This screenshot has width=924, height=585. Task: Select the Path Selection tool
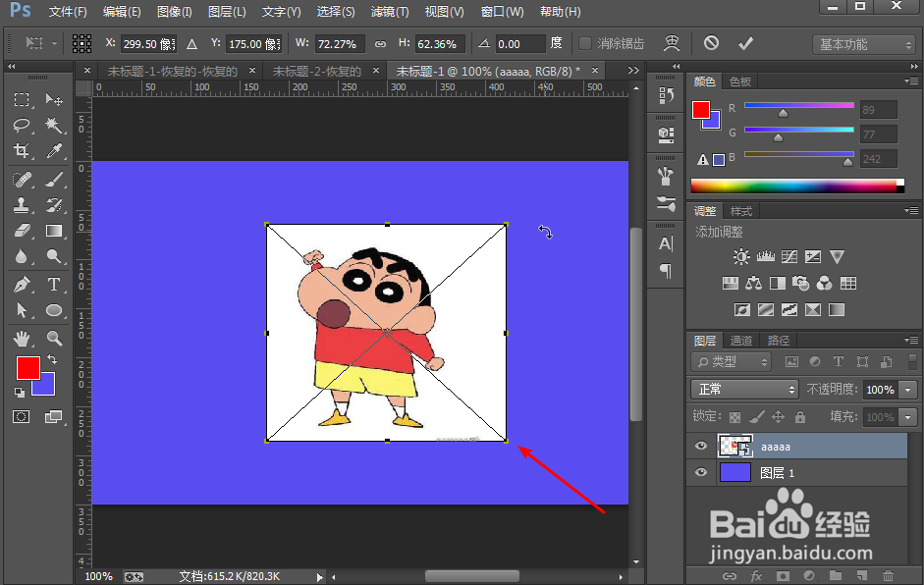pos(22,310)
